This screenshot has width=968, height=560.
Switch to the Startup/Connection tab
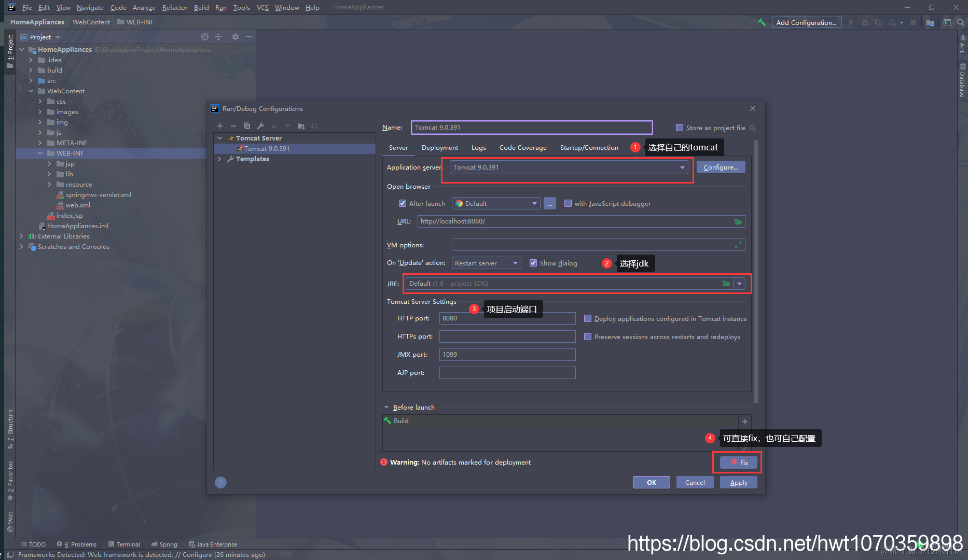589,148
